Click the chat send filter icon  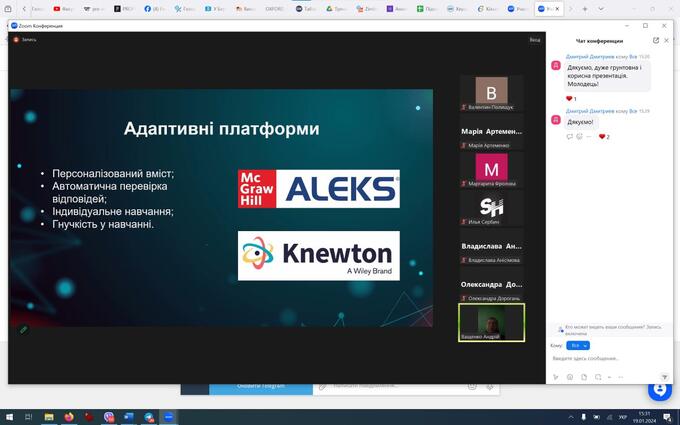click(665, 377)
